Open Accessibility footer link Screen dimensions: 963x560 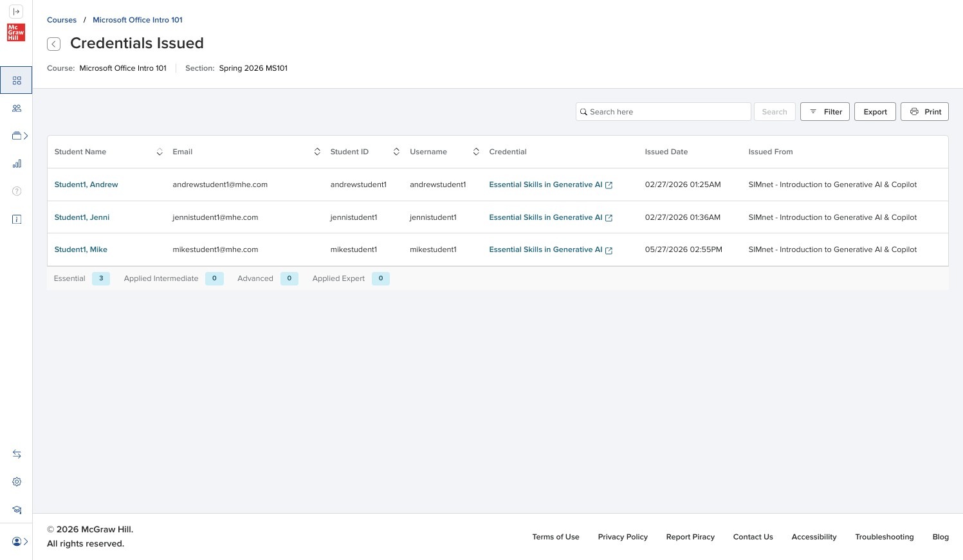click(x=814, y=537)
